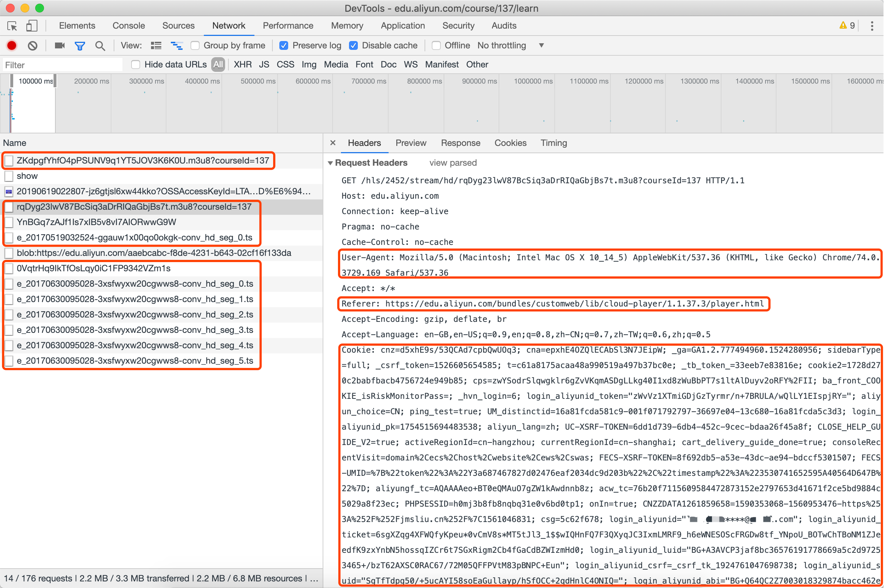This screenshot has height=588, width=885.
Task: Filter requests by XHR type
Action: pos(242,65)
